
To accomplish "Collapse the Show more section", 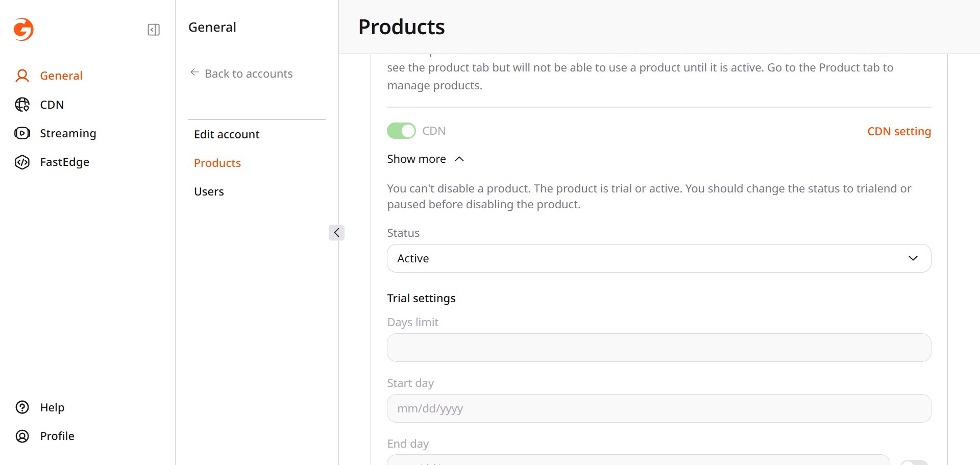I will (426, 159).
